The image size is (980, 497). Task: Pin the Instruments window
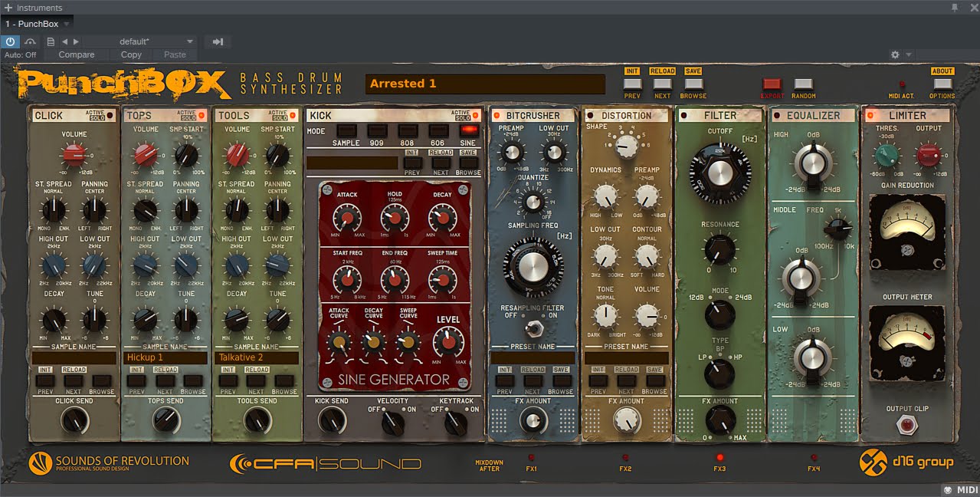click(955, 8)
